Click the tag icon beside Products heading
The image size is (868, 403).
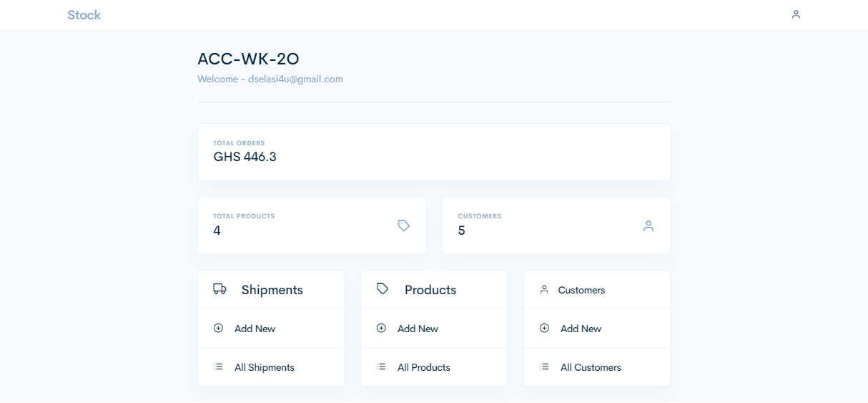383,289
